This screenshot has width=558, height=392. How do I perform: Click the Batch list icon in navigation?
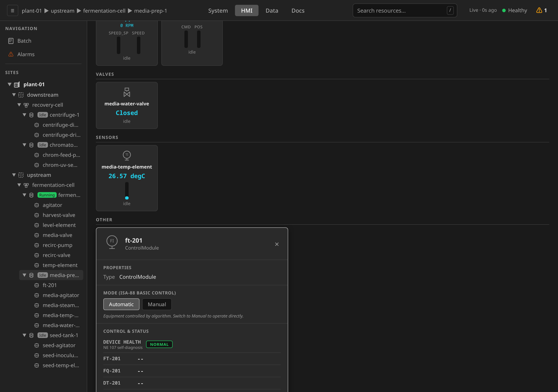point(11,41)
